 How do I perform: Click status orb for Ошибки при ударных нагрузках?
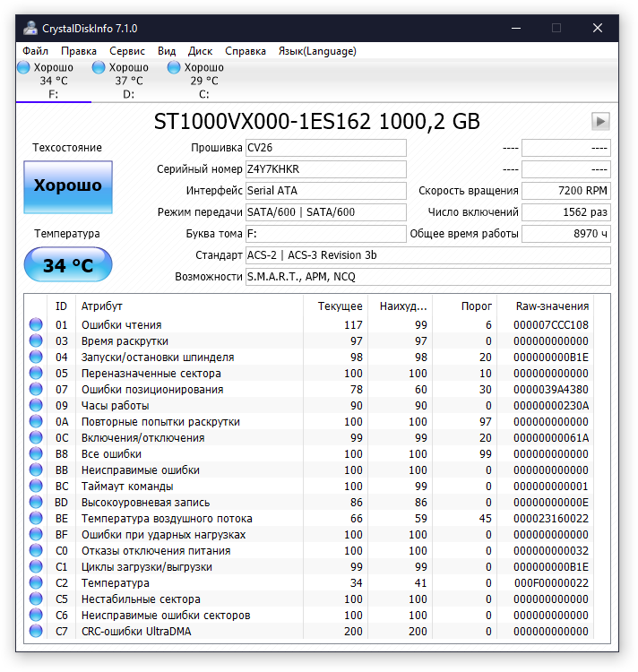[36, 534]
